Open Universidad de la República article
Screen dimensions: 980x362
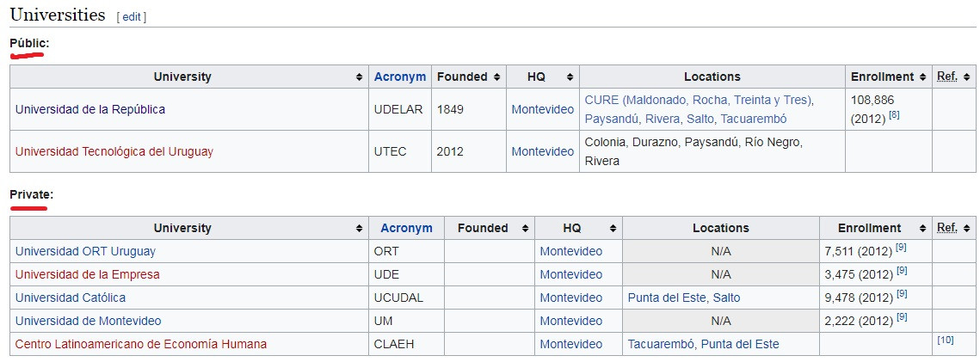click(x=90, y=109)
